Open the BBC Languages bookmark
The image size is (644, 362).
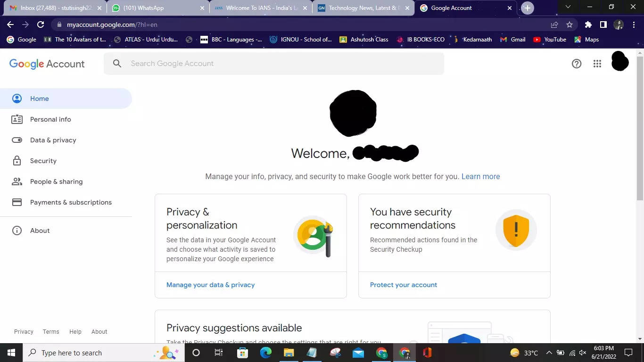point(231,40)
